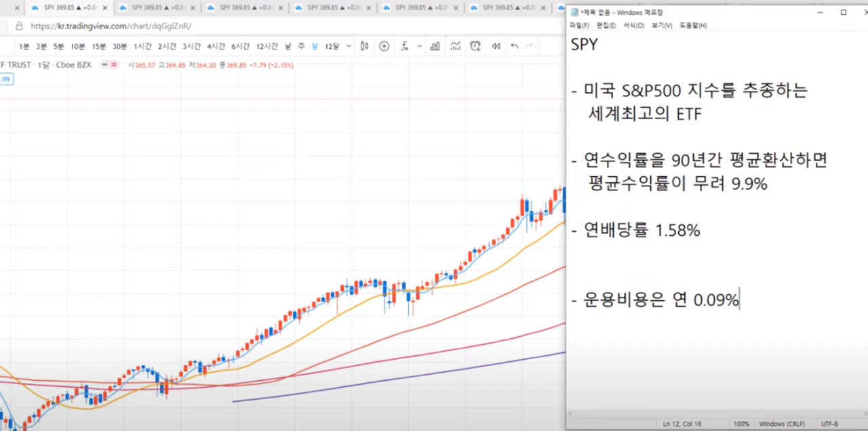Choose the monthly 달 timeframe
Viewport: 868px width, 431px height.
pos(315,46)
